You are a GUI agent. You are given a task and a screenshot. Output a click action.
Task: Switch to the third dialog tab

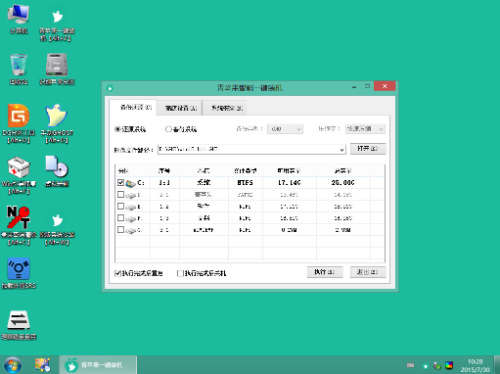pyautogui.click(x=225, y=108)
